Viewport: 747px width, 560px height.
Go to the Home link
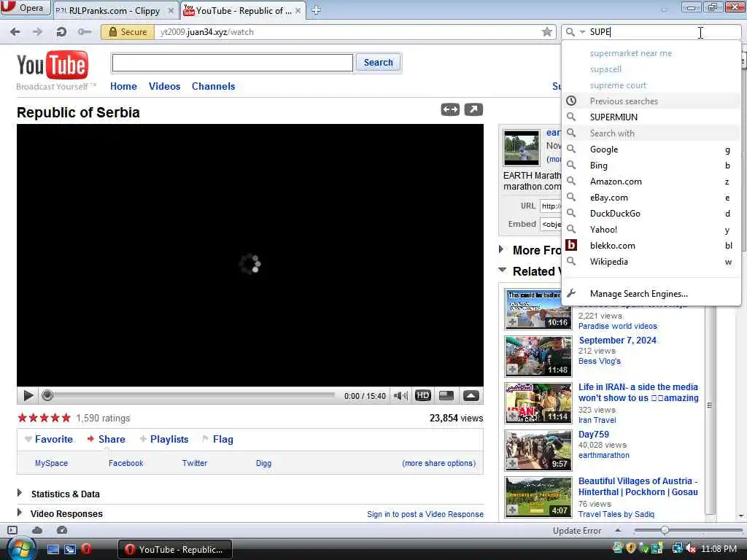coord(123,86)
